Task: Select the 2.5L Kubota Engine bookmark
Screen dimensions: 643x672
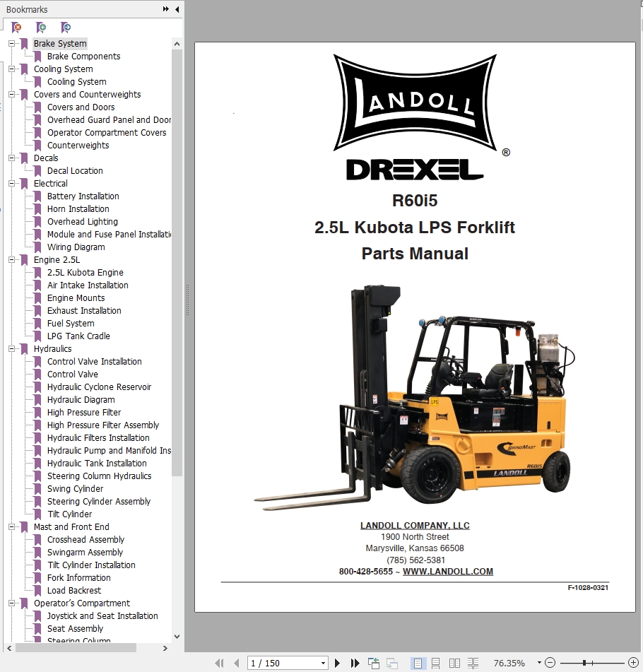Action: tap(85, 273)
